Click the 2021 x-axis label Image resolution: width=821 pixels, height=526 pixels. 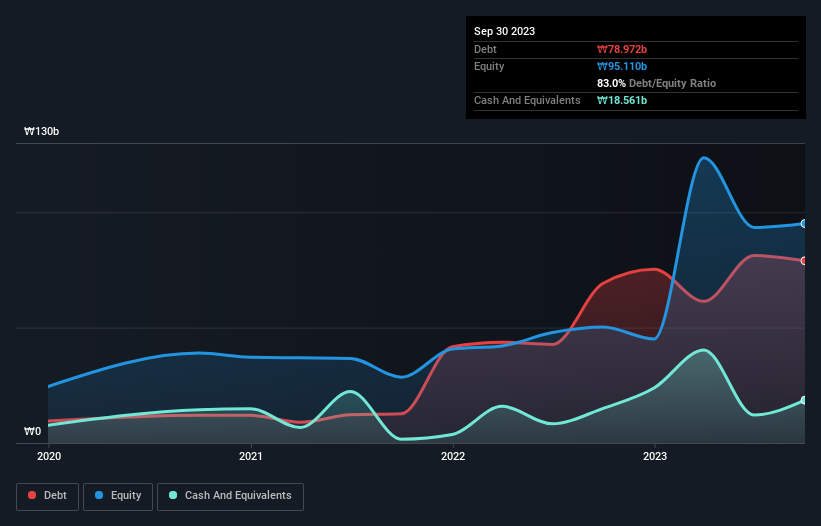251,456
